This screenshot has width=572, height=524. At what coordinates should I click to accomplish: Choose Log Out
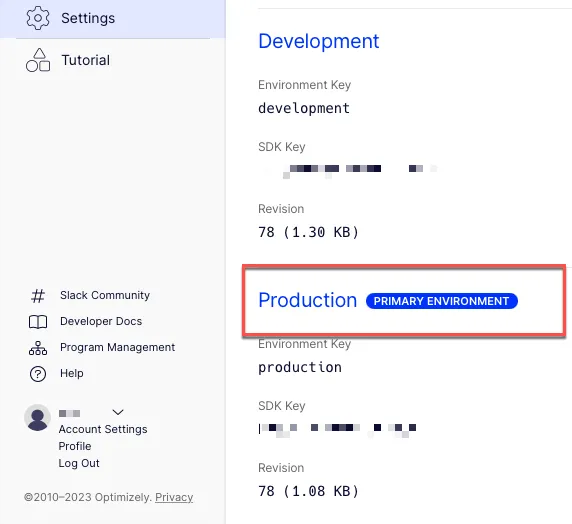(x=79, y=463)
